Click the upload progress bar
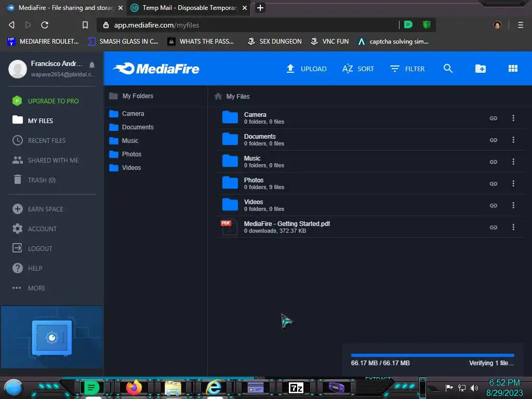Screen dimensions: 532x399 432,355
